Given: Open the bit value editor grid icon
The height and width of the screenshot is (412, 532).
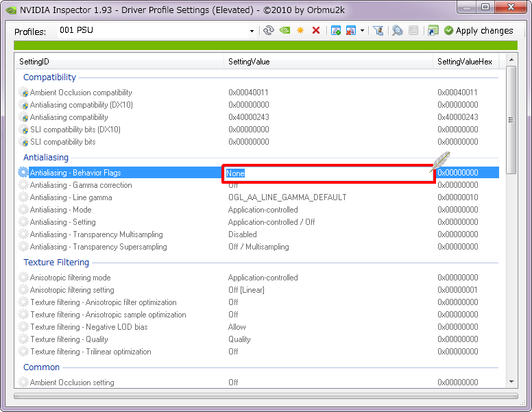Looking at the screenshot, I should coord(413,31).
